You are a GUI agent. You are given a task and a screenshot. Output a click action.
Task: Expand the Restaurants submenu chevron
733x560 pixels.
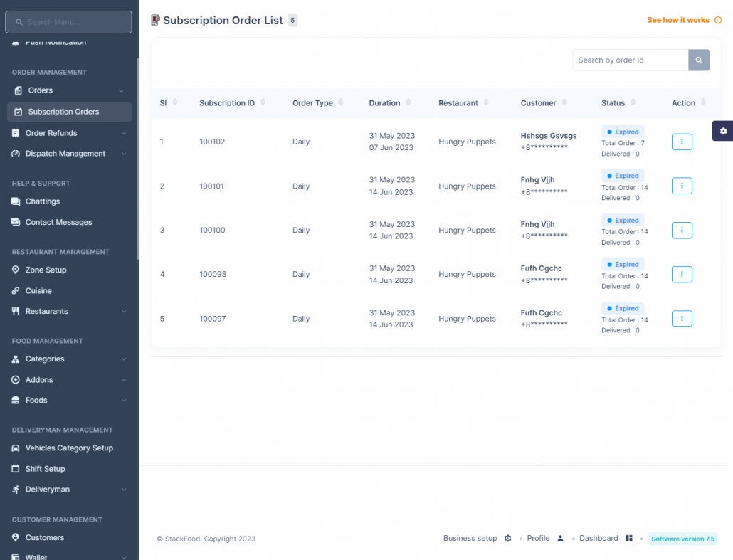coord(124,312)
